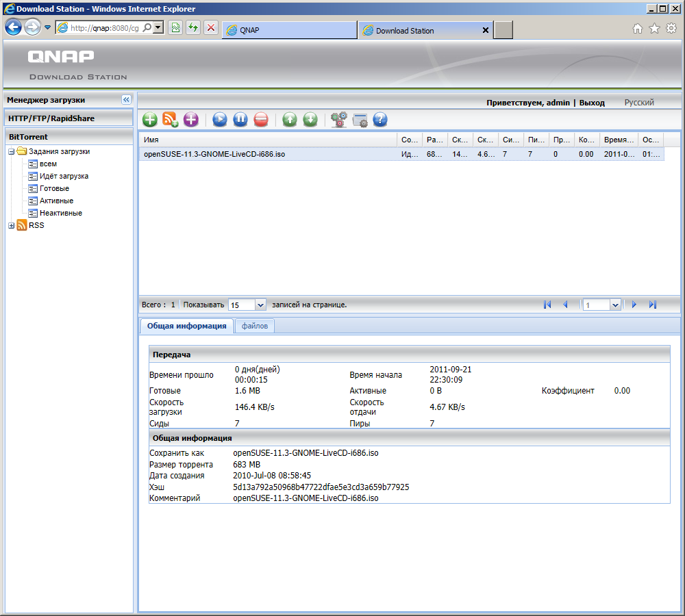Collapse the Задания загрузки tree folder
Image resolution: width=685 pixels, height=616 pixels.
click(12, 151)
